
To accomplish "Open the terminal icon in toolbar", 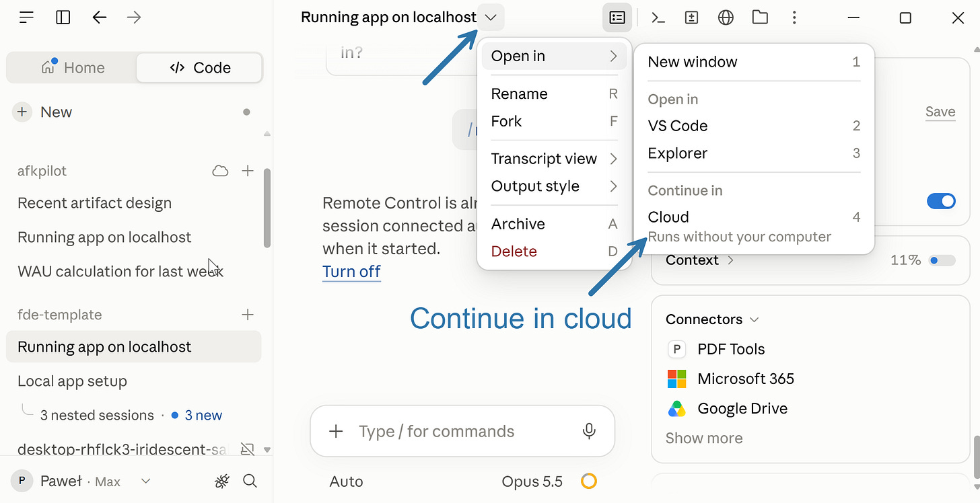I will pyautogui.click(x=658, y=18).
